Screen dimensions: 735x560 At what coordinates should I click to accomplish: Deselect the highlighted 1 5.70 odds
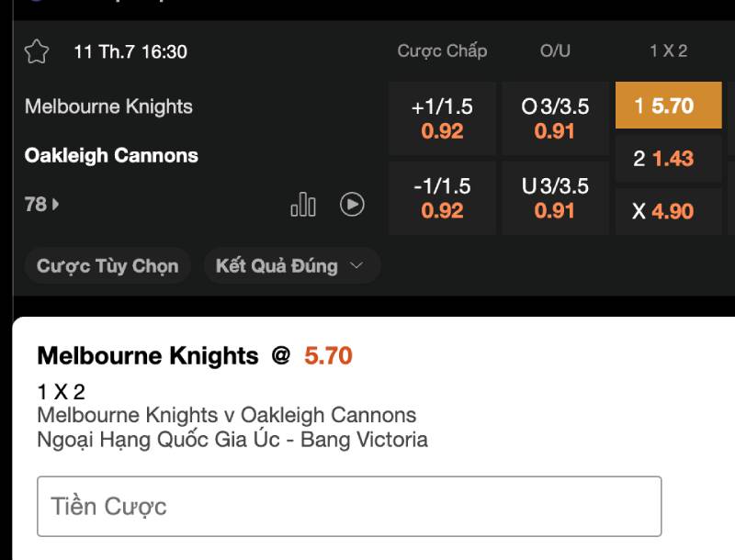[669, 106]
